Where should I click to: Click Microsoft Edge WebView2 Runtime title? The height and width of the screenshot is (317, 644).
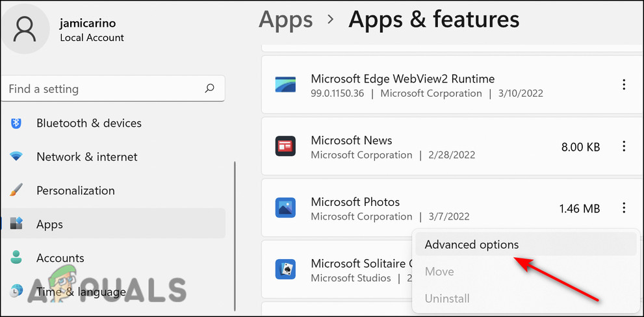click(x=402, y=79)
